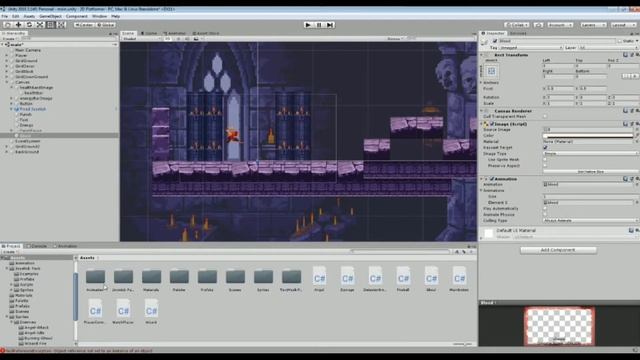This screenshot has width=640, height=360.
Task: Select the Wizard C# script asset
Action: (151, 312)
